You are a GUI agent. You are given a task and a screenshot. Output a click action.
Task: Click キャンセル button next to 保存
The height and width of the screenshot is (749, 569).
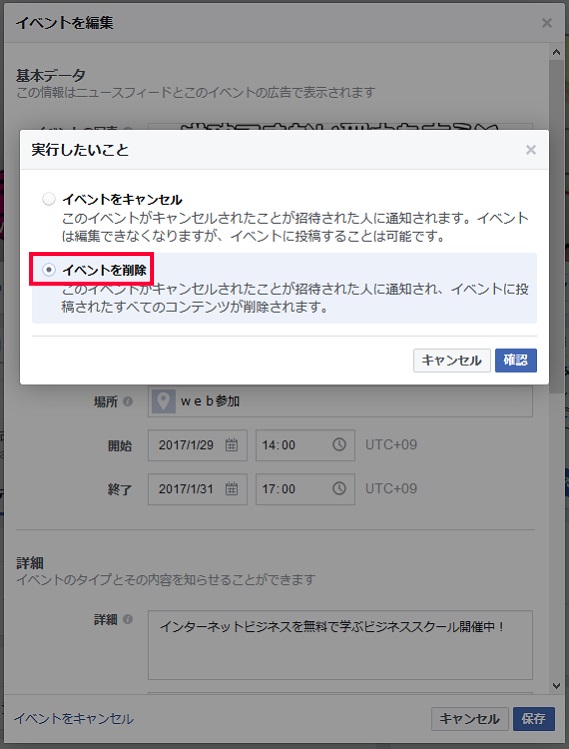(x=469, y=718)
